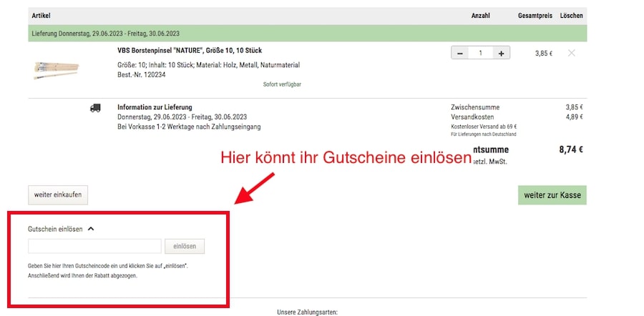Click the green Lieferung date banner
Screen dimensions: 644x316
tap(308, 33)
